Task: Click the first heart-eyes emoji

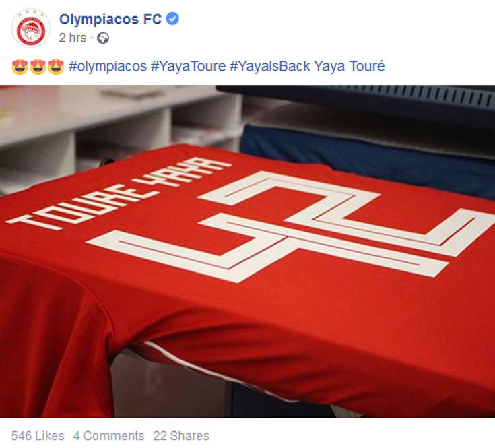Action: 20,67
